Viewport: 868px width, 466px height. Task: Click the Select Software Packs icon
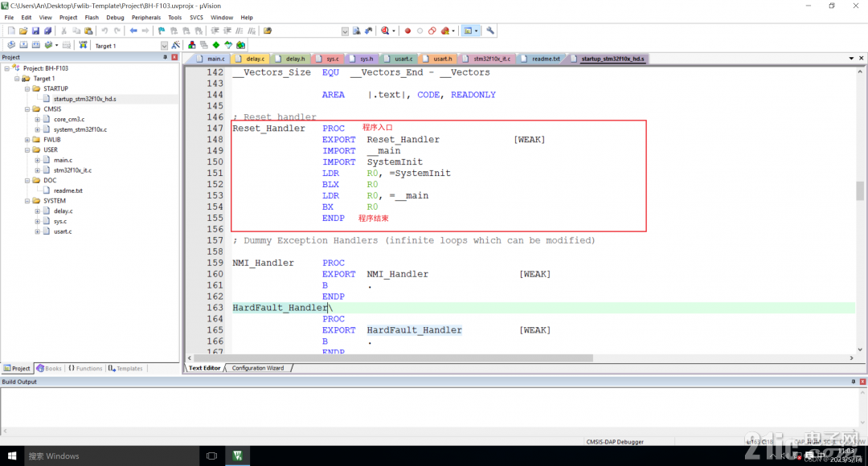228,45
